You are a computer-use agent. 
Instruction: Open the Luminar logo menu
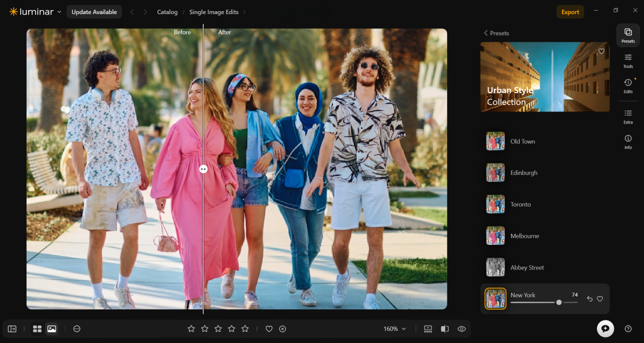35,12
